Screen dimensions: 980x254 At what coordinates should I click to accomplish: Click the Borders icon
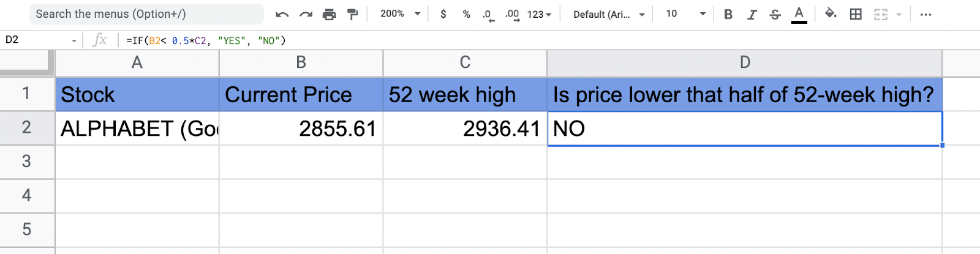pos(856,15)
